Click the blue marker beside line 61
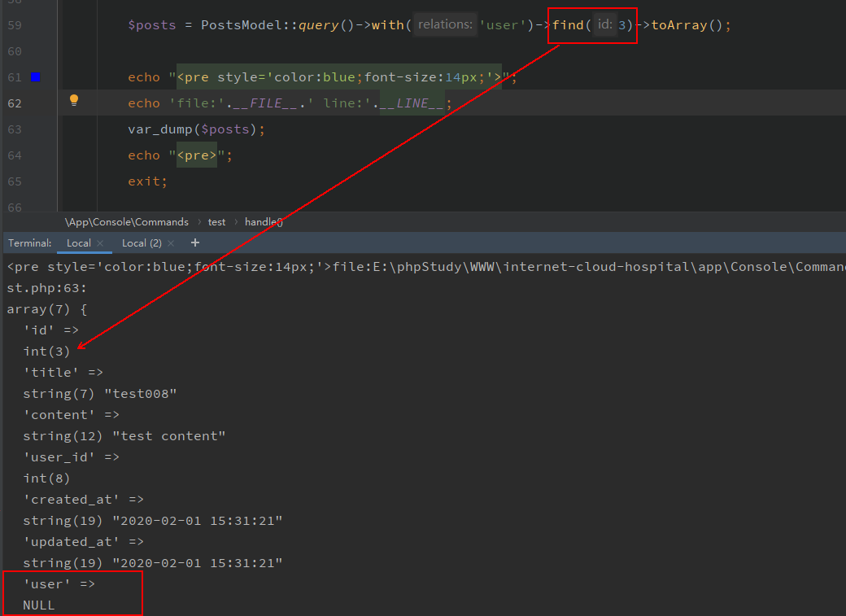 (x=35, y=77)
